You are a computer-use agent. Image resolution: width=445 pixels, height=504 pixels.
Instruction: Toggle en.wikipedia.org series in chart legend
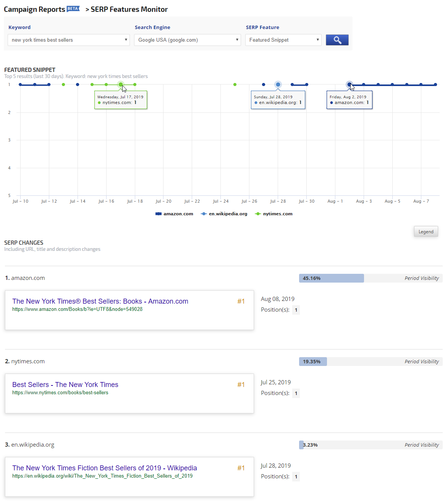tap(224, 214)
